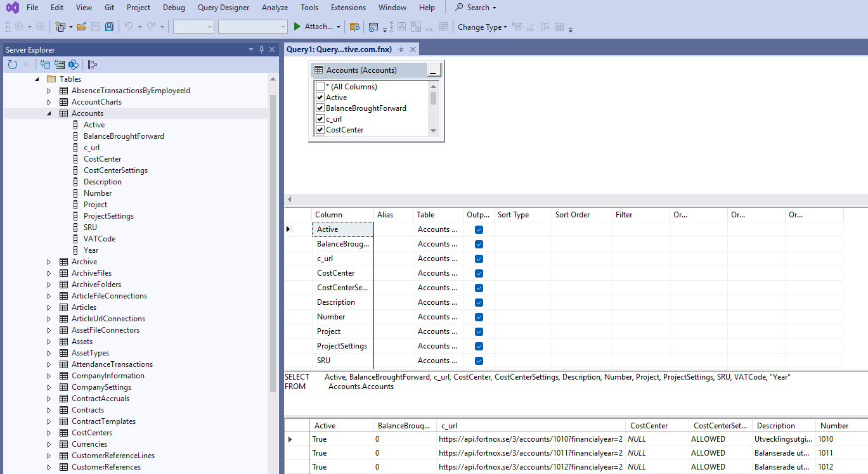The image size is (868, 474).
Task: Select the CostCenterSettings column in the tree
Action: tap(115, 170)
